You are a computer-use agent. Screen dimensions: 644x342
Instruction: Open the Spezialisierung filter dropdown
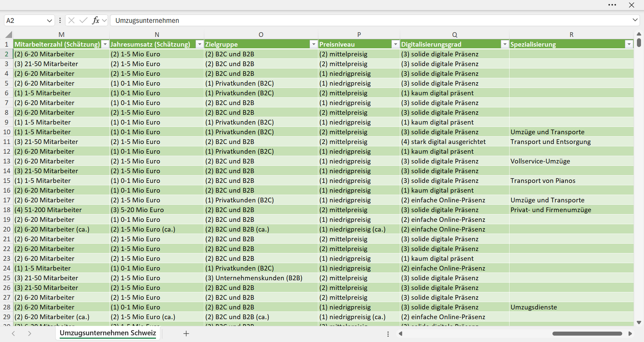coord(629,44)
